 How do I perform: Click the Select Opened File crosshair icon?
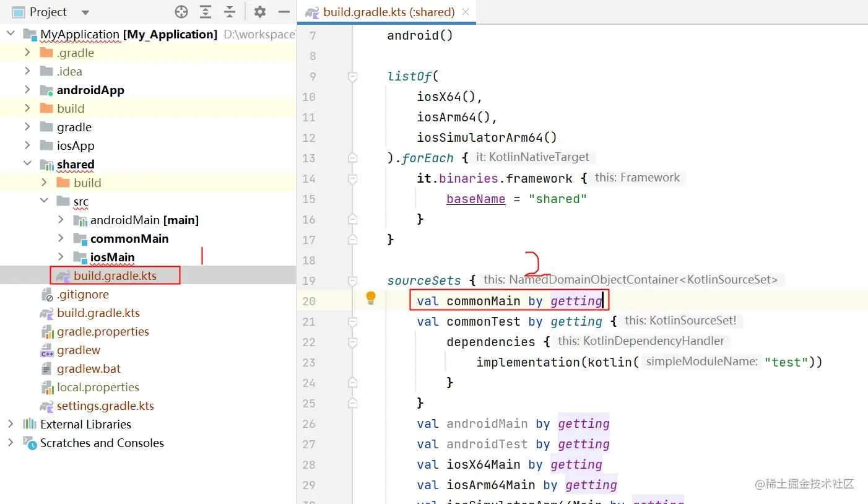(x=181, y=12)
